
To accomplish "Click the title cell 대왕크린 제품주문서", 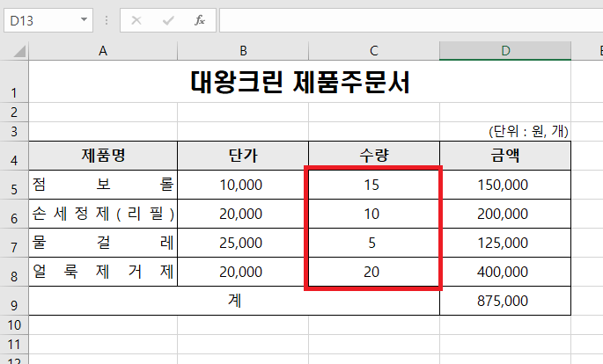I will [x=300, y=82].
